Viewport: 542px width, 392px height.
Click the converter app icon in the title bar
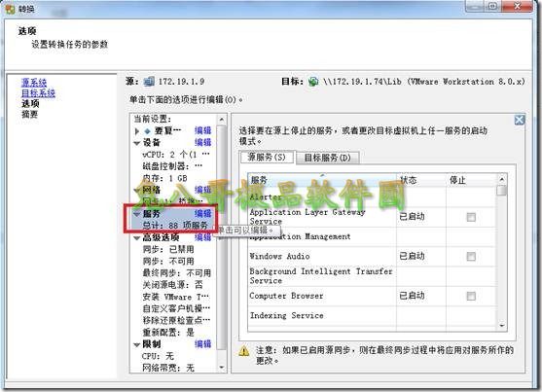coord(11,9)
